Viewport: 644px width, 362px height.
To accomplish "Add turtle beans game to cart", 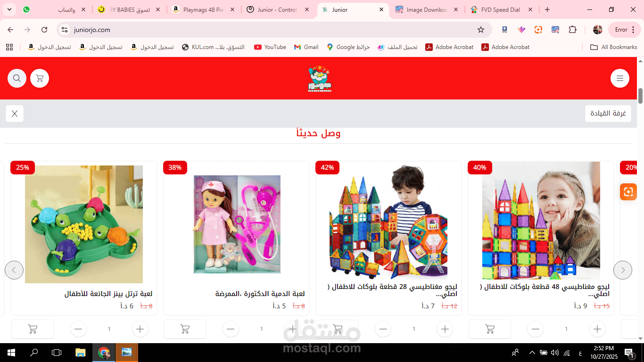I will point(33,329).
